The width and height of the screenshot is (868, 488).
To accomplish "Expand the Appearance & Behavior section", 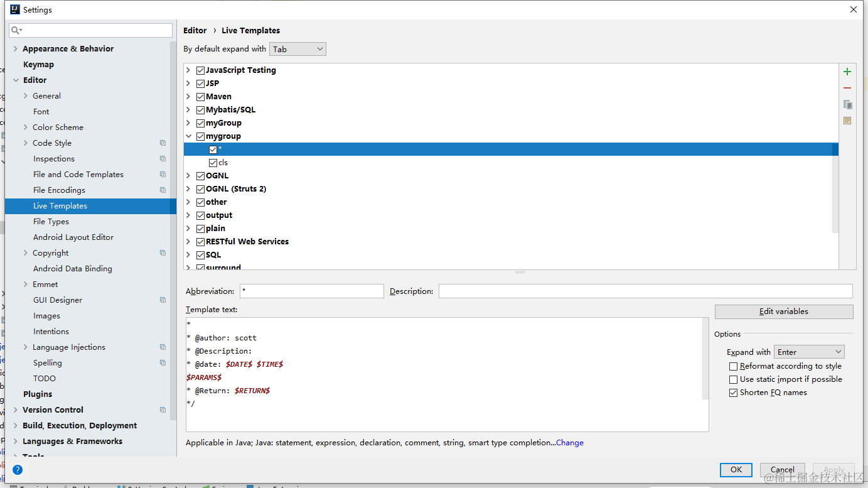I will pos(16,49).
